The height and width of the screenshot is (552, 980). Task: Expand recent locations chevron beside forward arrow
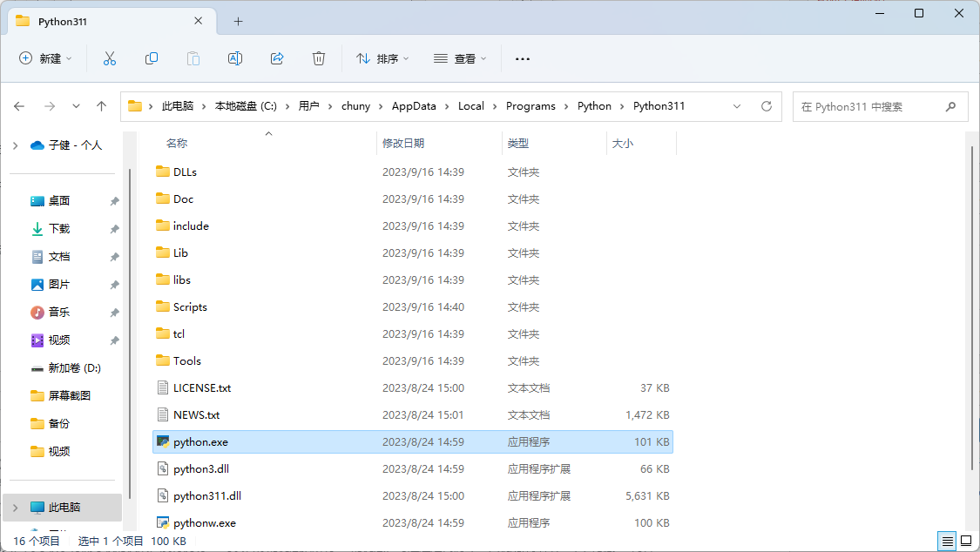(76, 106)
